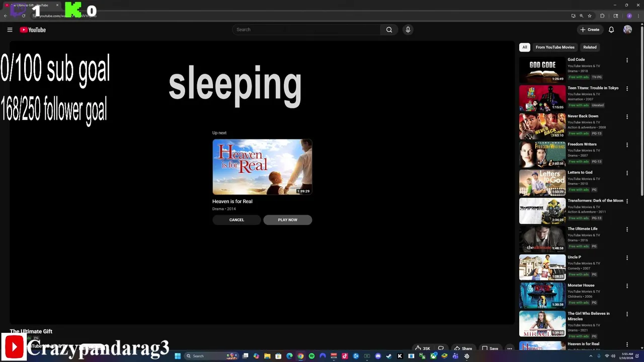Screen dimensions: 644x362
Task: Open the Chrome profile avatar
Action: [629, 16]
